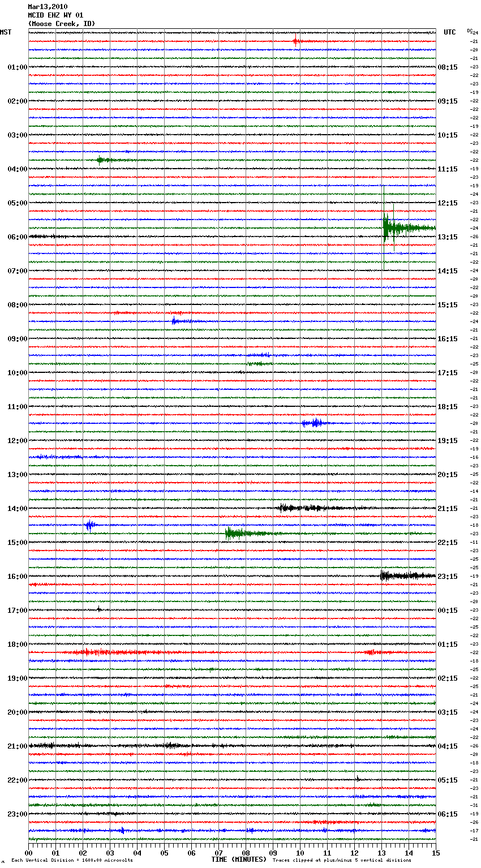Screen dimensions: 481x868
Task: Click the 03 minute axis tick label
Action: pos(110,853)
